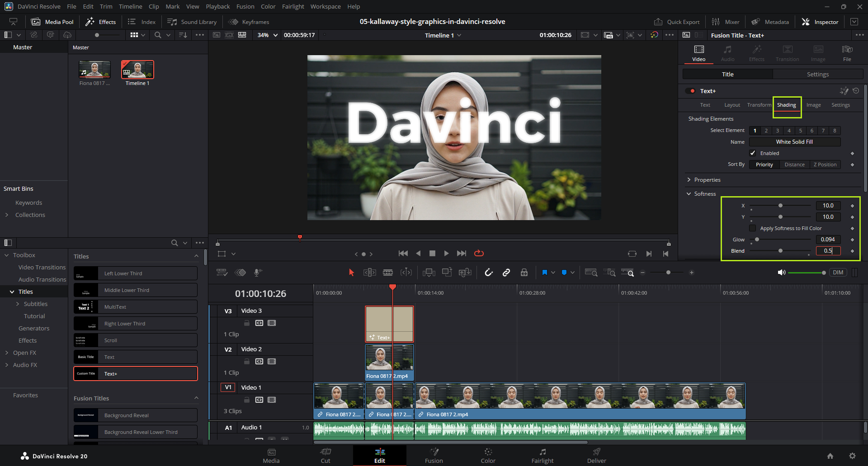Toggle the Text+ red enable switch
This screenshot has height=466, width=868.
[x=690, y=91]
